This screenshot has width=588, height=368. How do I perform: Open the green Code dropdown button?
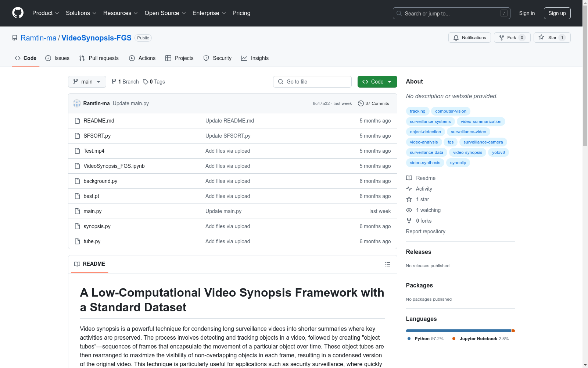[377, 82]
